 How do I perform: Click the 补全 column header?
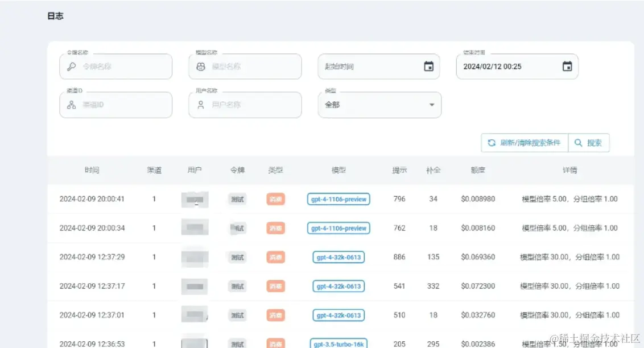click(434, 170)
